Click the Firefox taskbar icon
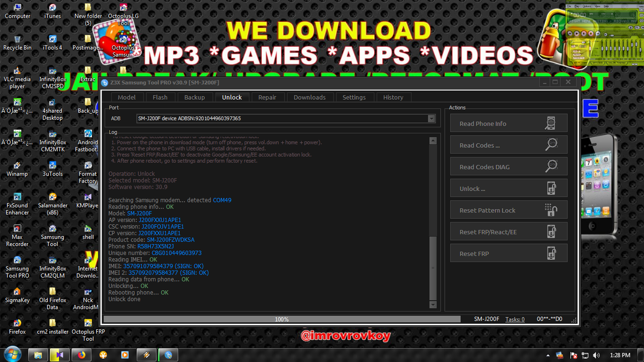 (x=82, y=355)
